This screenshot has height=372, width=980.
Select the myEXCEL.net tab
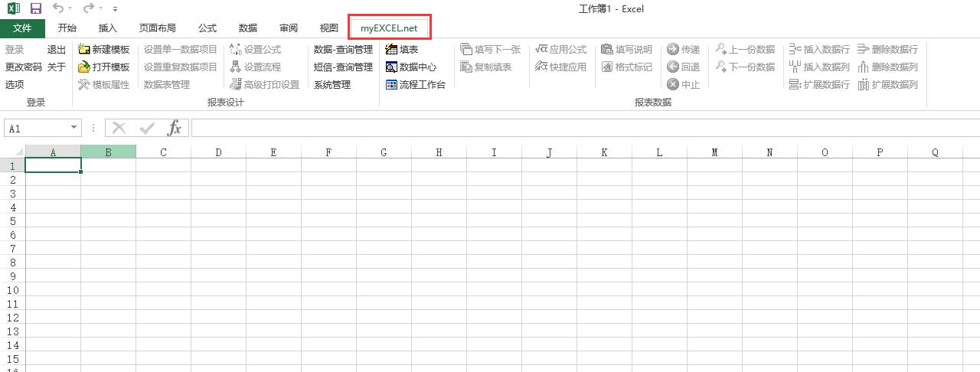click(390, 28)
